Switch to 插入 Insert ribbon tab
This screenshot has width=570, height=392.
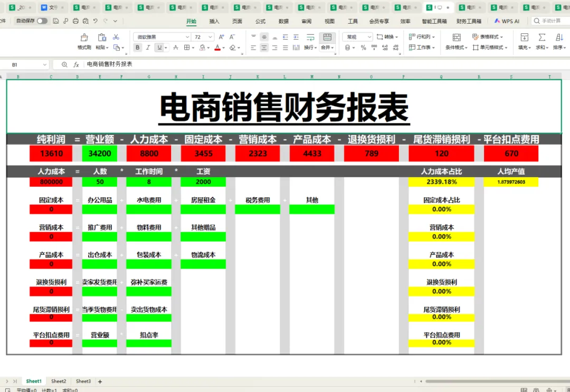coord(214,22)
